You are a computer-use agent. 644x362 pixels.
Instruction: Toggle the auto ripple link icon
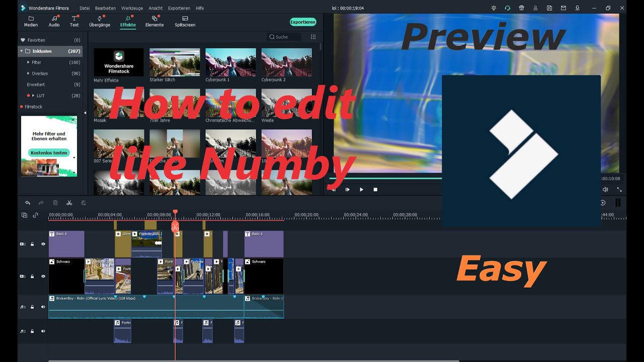click(36, 215)
